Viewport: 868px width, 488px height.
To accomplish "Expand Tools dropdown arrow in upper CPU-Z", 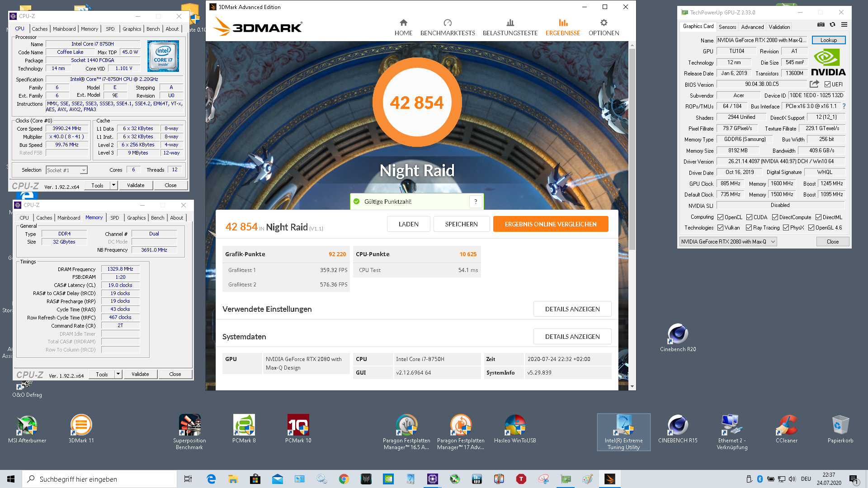I will tap(113, 185).
